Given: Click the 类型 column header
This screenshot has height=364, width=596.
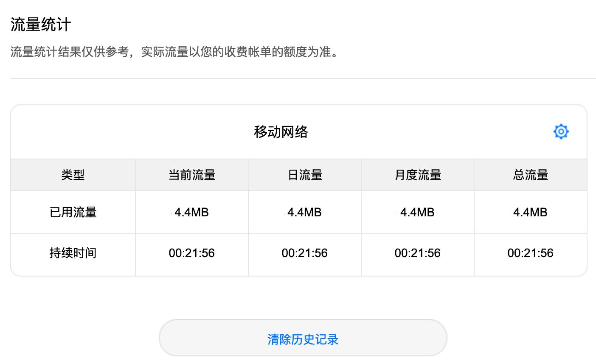Looking at the screenshot, I should click(73, 175).
